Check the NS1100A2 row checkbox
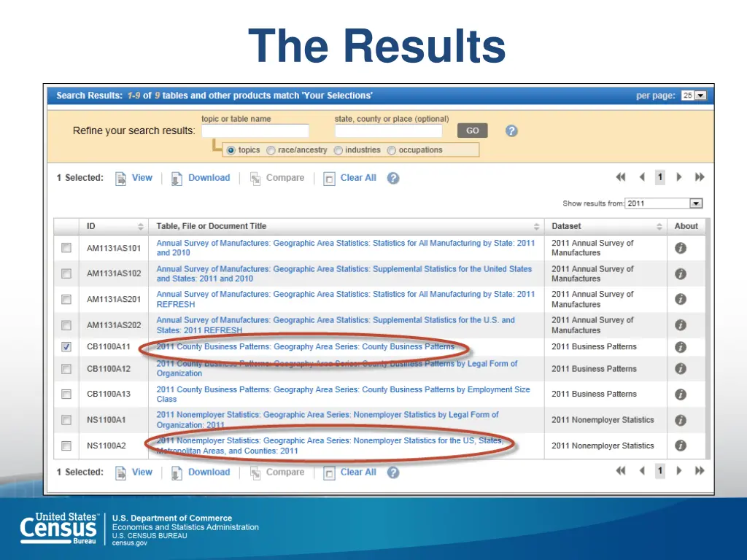The image size is (747, 560). (x=66, y=446)
